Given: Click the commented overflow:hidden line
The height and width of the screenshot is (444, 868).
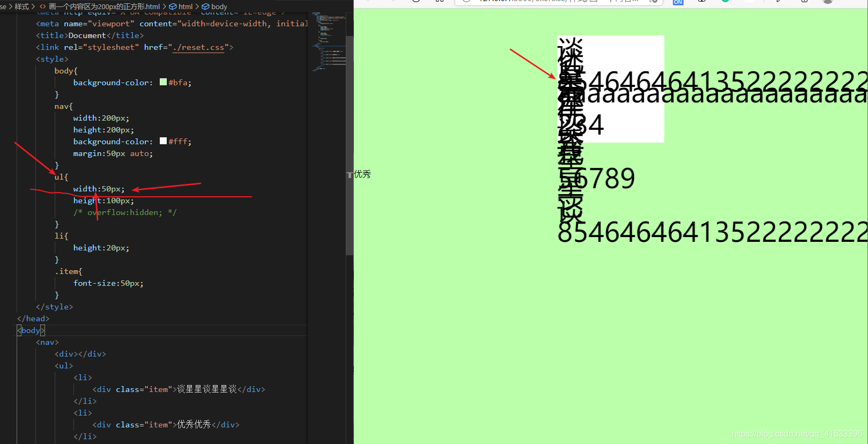Looking at the screenshot, I should click(125, 212).
